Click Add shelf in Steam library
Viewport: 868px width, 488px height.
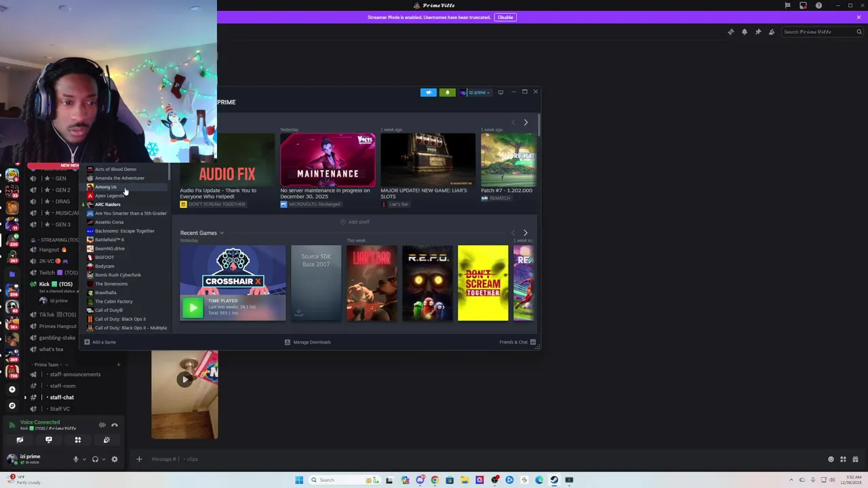pos(355,222)
